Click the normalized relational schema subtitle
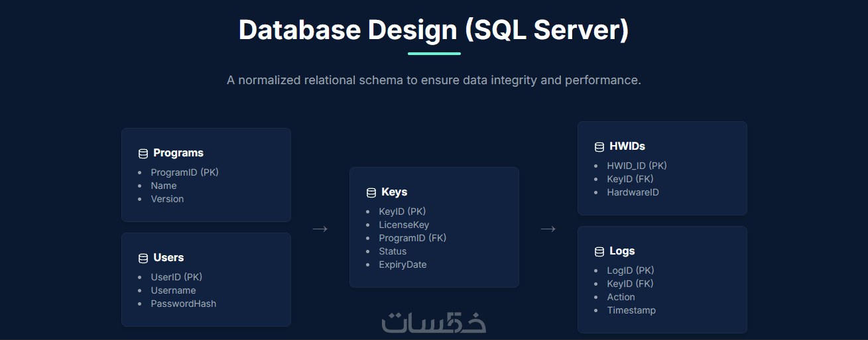Viewport: 868px width, 340px height. click(434, 80)
